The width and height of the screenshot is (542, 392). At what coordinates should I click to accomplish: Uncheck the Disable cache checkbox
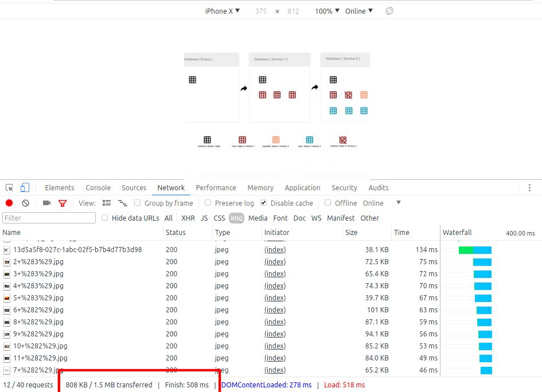pyautogui.click(x=263, y=203)
